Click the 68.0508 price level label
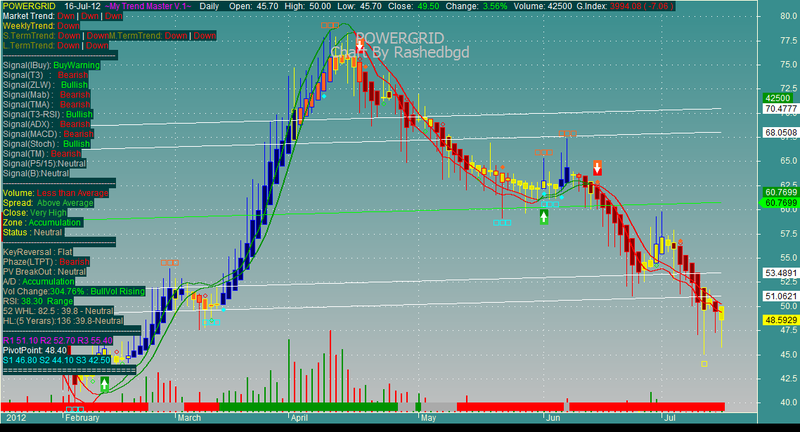 pyautogui.click(x=780, y=133)
